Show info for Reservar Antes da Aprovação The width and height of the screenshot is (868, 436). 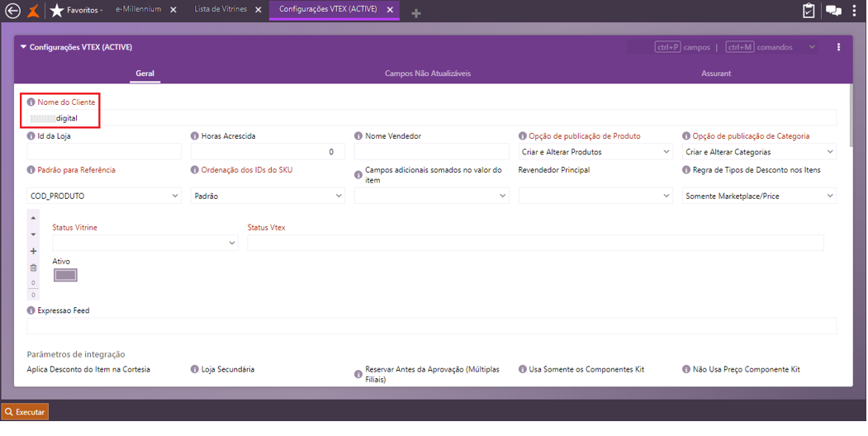(x=358, y=375)
